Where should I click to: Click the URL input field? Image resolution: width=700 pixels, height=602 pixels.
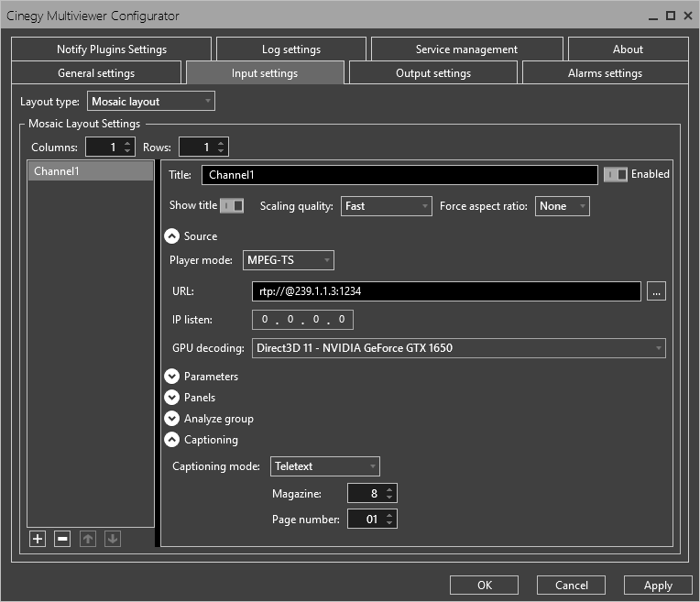click(445, 291)
